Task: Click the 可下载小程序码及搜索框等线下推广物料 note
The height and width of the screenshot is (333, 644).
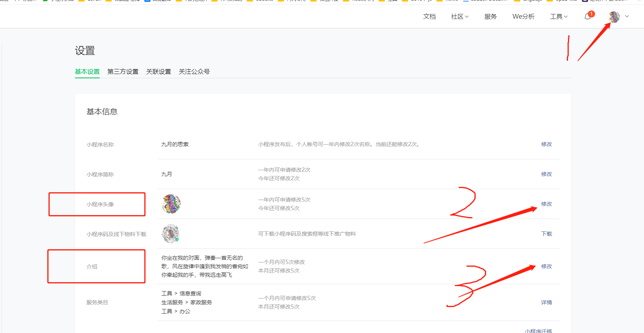Action: coord(307,234)
